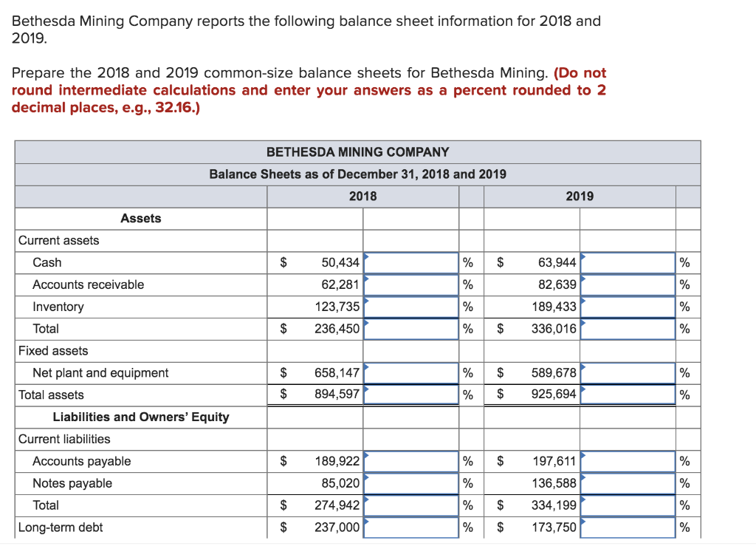Click 2018 current liabilities Total percent field
This screenshot has height=546, width=756.
tap(410, 506)
